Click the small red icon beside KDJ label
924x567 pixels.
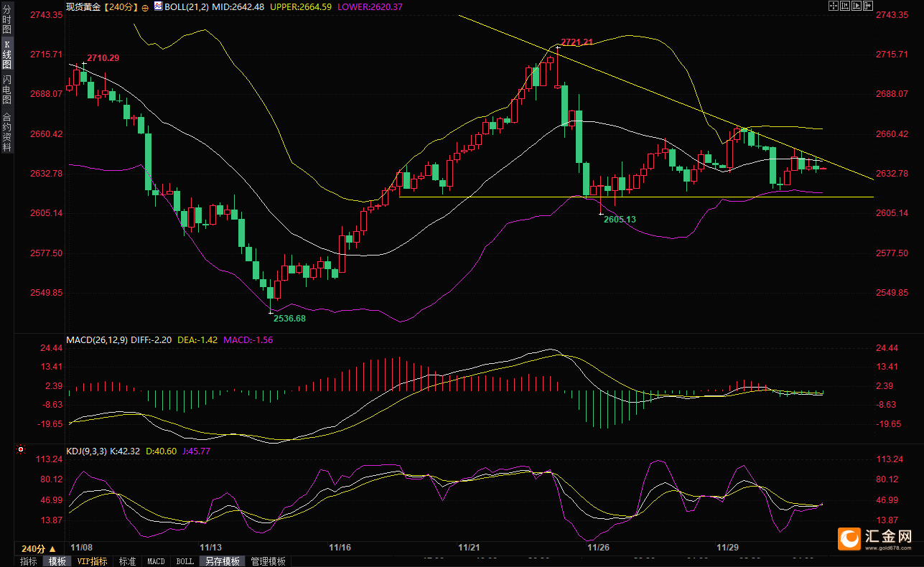click(19, 451)
